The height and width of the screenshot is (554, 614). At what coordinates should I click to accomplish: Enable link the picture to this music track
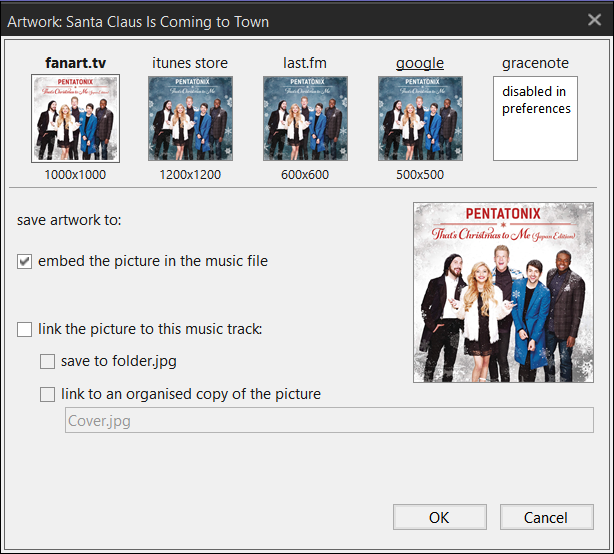(24, 329)
